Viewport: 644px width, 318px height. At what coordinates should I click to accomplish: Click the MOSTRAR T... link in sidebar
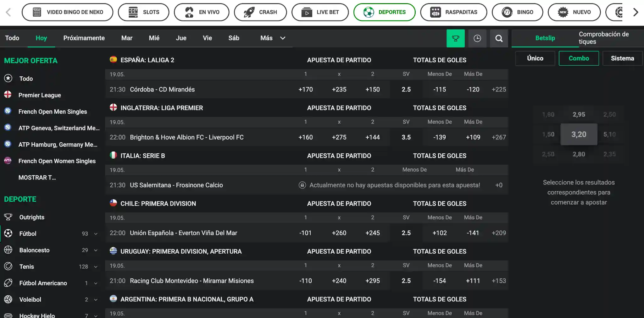[37, 178]
